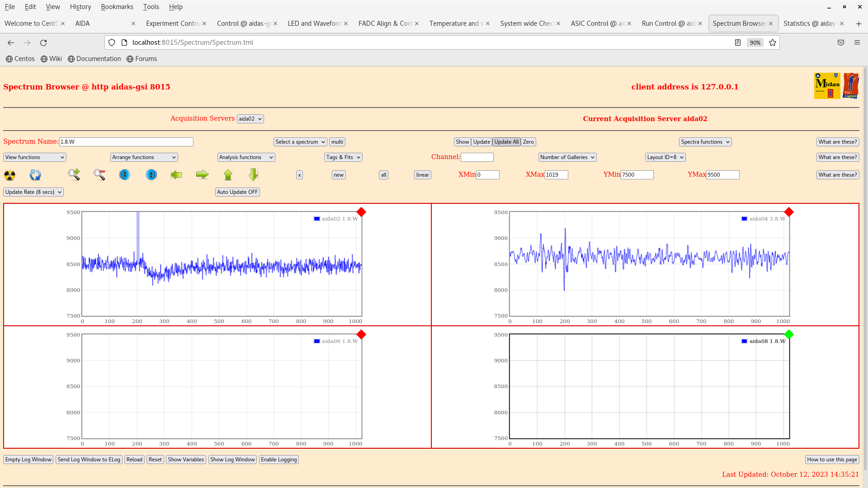Click green diamond marker on aida08 plot
The image size is (868, 488).
(x=789, y=334)
